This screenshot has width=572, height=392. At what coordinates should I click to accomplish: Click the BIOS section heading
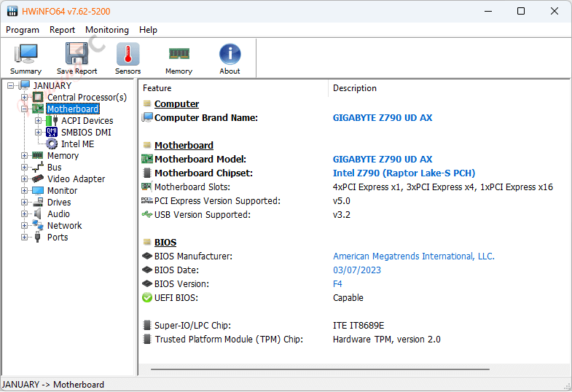point(165,243)
